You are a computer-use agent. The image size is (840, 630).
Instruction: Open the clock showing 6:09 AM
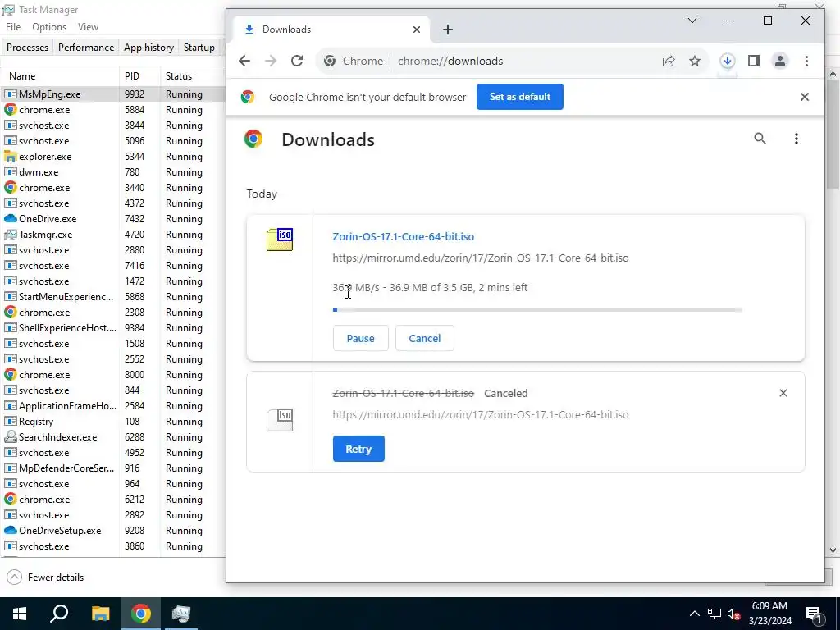coord(769,614)
